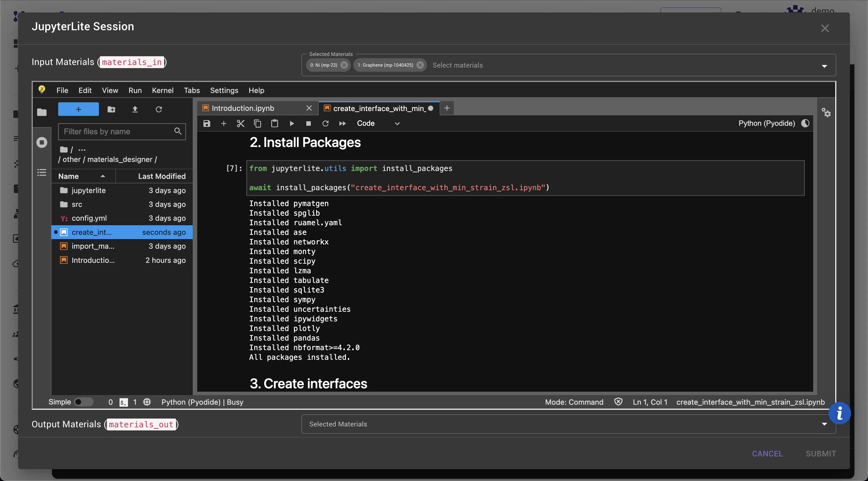Cut the selected cell with the scissors icon
The image size is (868, 481).
point(240,123)
